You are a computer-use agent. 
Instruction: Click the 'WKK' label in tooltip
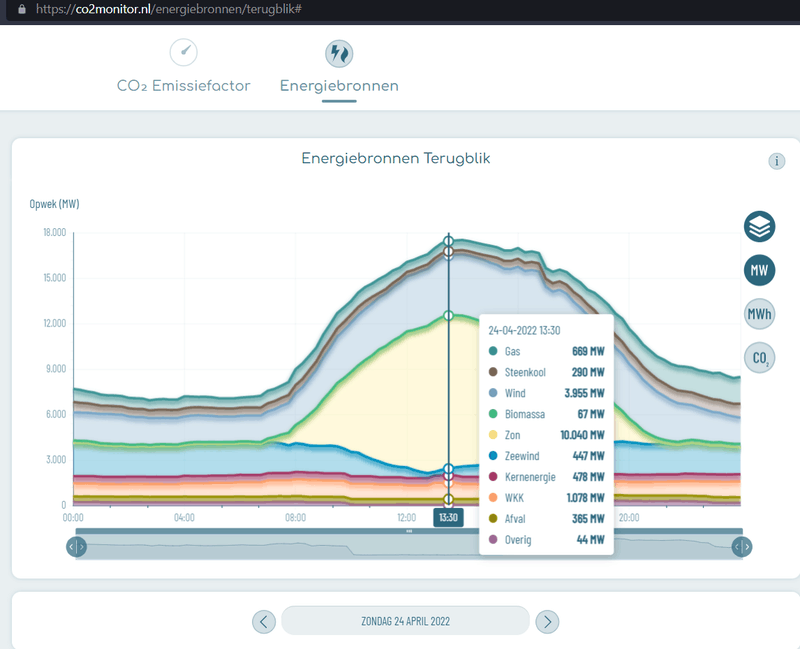coord(514,498)
